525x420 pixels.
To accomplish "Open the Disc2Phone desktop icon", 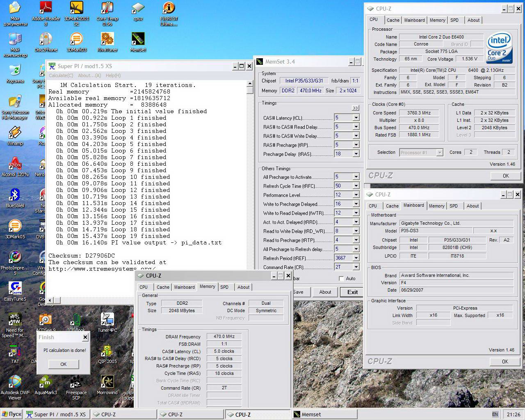I will [46, 42].
